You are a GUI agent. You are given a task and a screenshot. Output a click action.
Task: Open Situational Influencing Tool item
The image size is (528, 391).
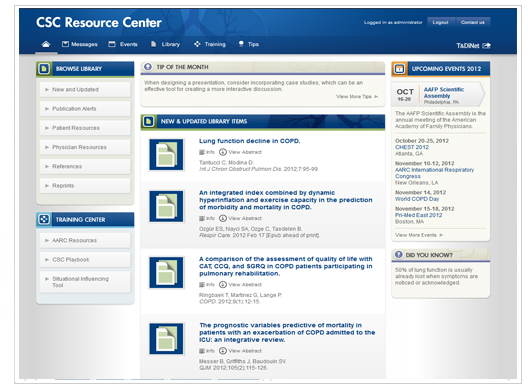(85, 282)
